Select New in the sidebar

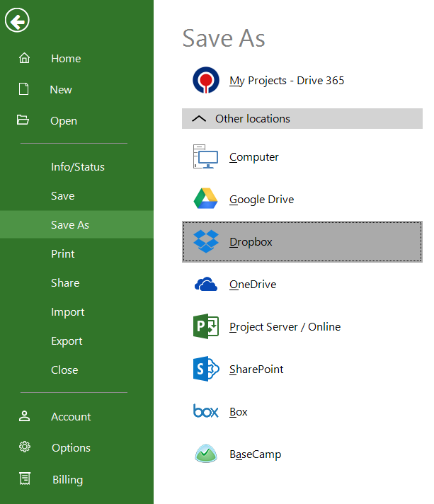click(x=61, y=90)
